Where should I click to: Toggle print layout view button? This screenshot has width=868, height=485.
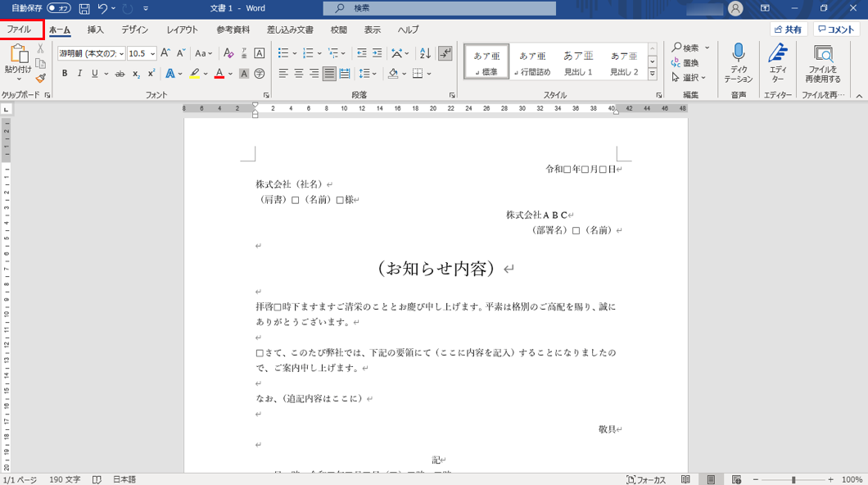coord(711,479)
